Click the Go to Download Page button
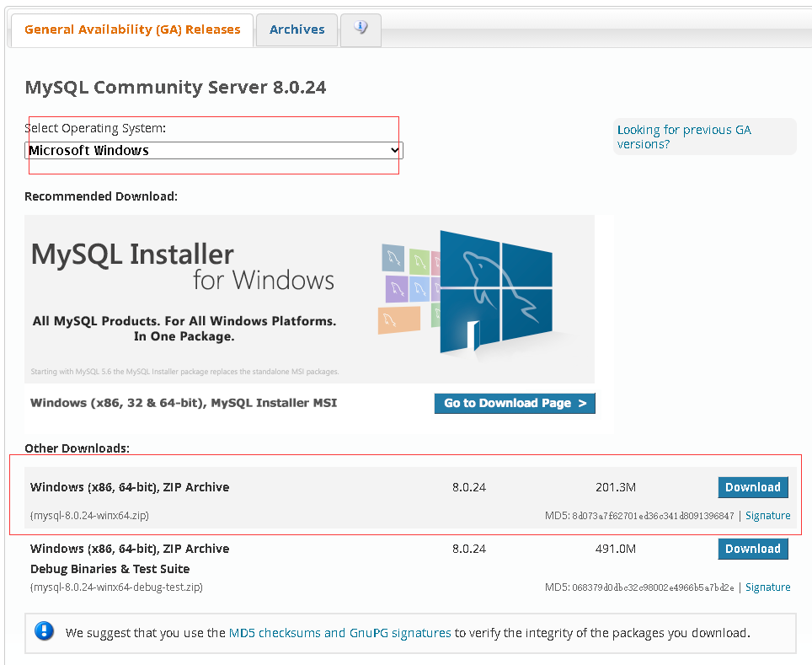The image size is (812, 665). pyautogui.click(x=515, y=403)
